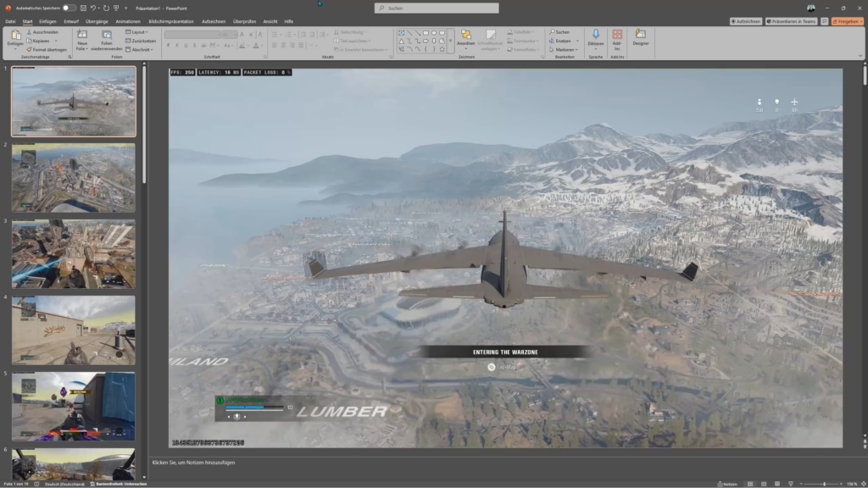Screen dimensions: 868x488
Task: Switch to the Überprüfen tab
Action: (x=245, y=21)
